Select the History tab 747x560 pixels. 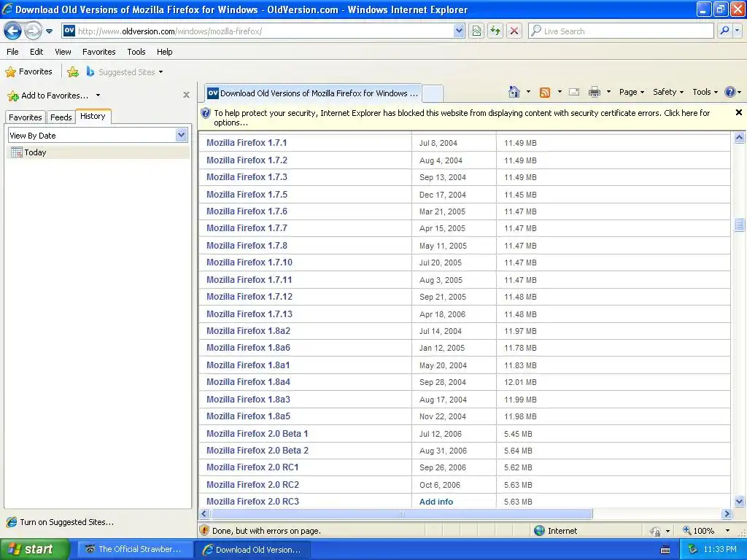93,116
